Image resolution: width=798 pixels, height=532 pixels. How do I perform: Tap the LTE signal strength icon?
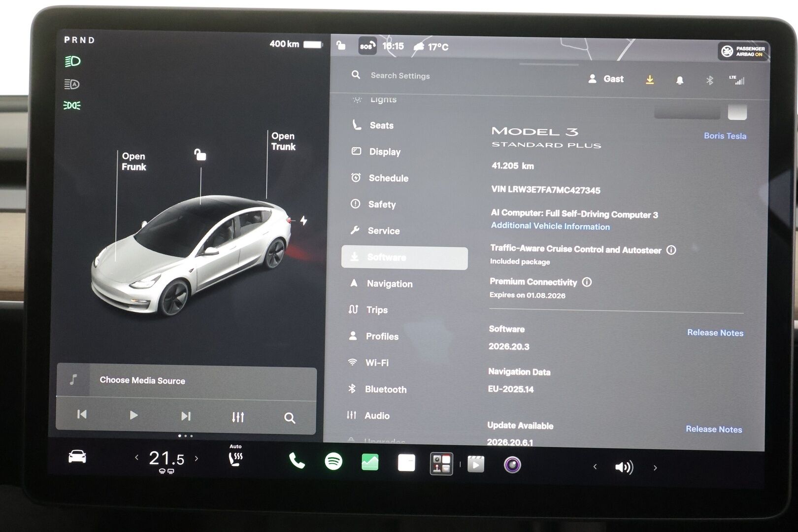coord(737,80)
